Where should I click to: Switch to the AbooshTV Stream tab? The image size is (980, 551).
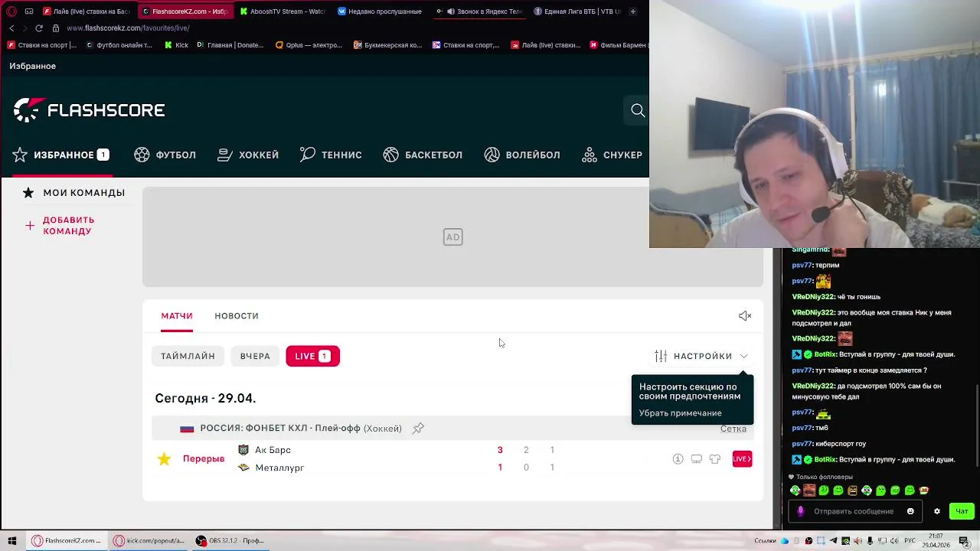[x=282, y=11]
